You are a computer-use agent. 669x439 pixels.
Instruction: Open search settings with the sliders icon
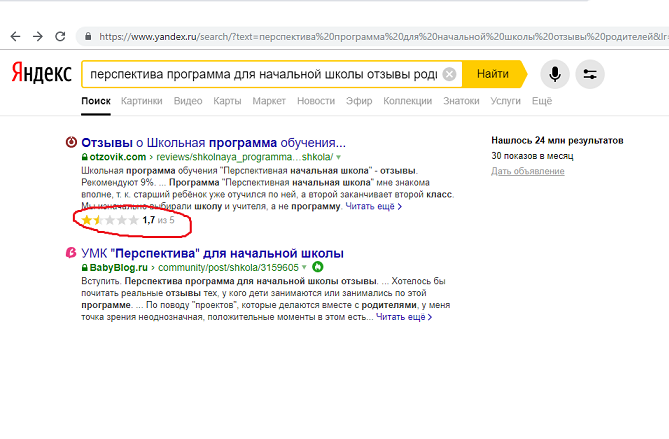[590, 74]
